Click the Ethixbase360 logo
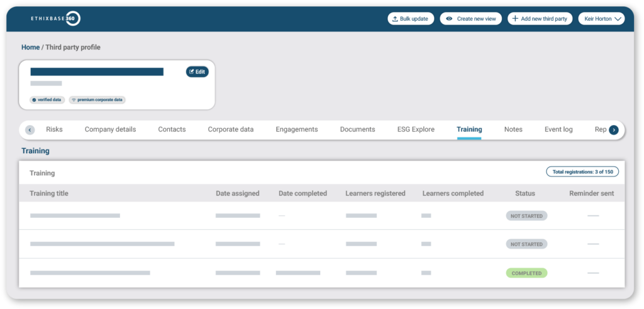The height and width of the screenshot is (309, 644). [x=55, y=19]
